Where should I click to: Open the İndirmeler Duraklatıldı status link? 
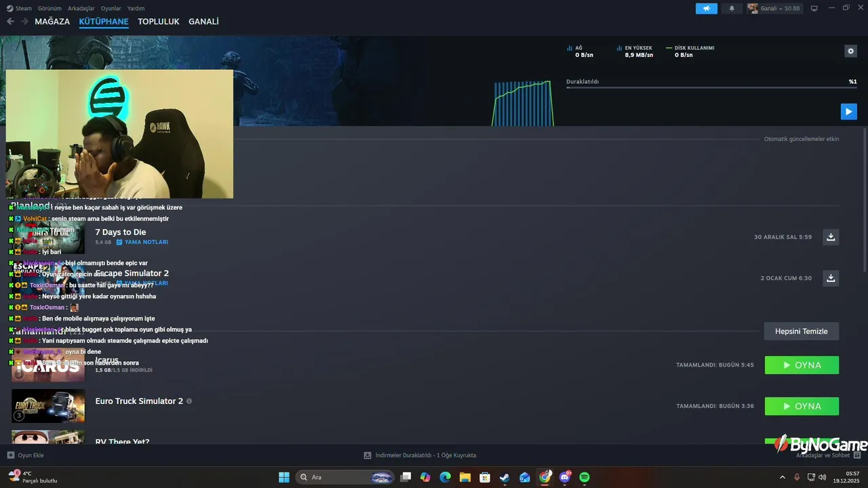(x=420, y=455)
